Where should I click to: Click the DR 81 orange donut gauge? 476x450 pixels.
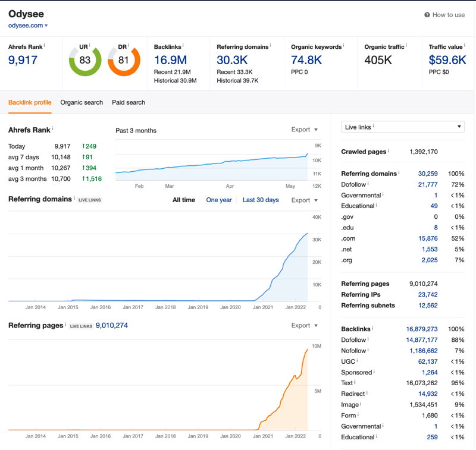pos(124,61)
